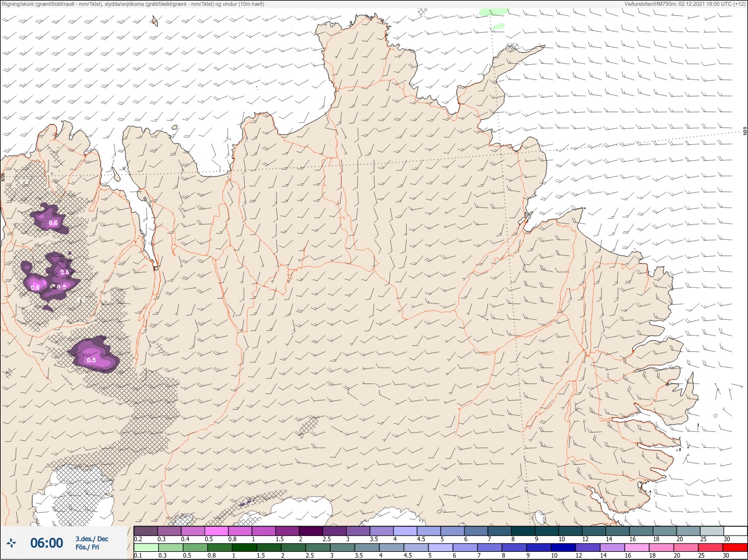
Task: Click the four-pointed star icon beside 06:00
Action: pyautogui.click(x=12, y=543)
